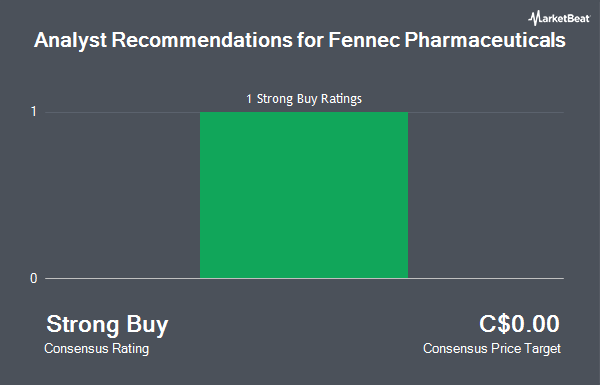The image size is (600, 385).
Task: Click the green Strong Buy bar
Action: click(304, 195)
